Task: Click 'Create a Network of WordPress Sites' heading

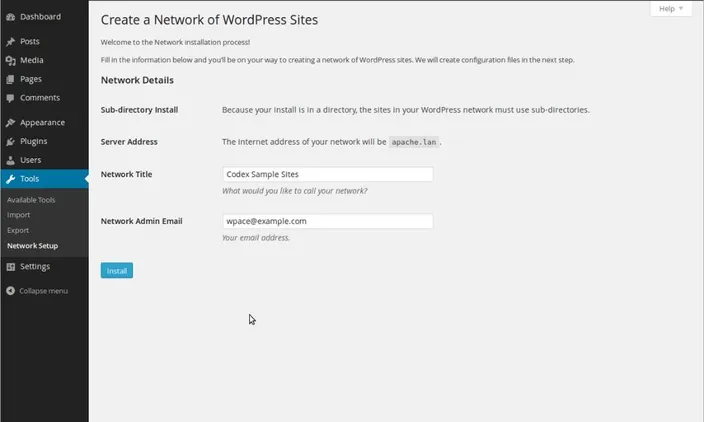Action: pyautogui.click(x=209, y=20)
